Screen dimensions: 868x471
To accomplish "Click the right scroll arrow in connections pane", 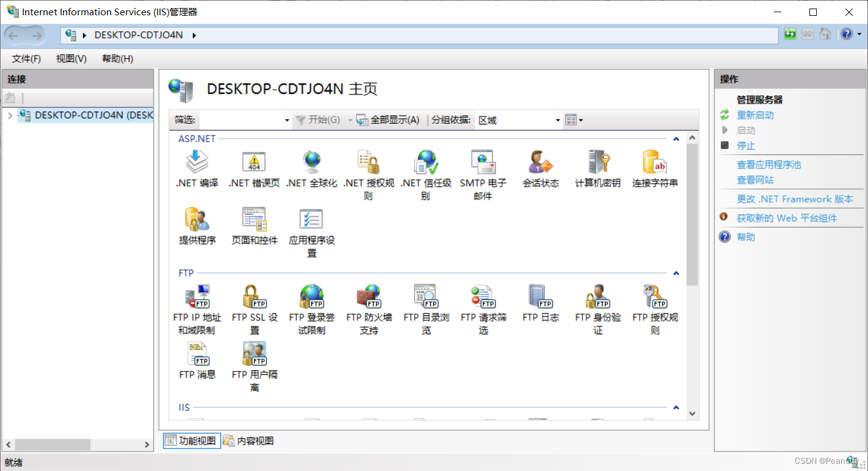I will [x=146, y=445].
